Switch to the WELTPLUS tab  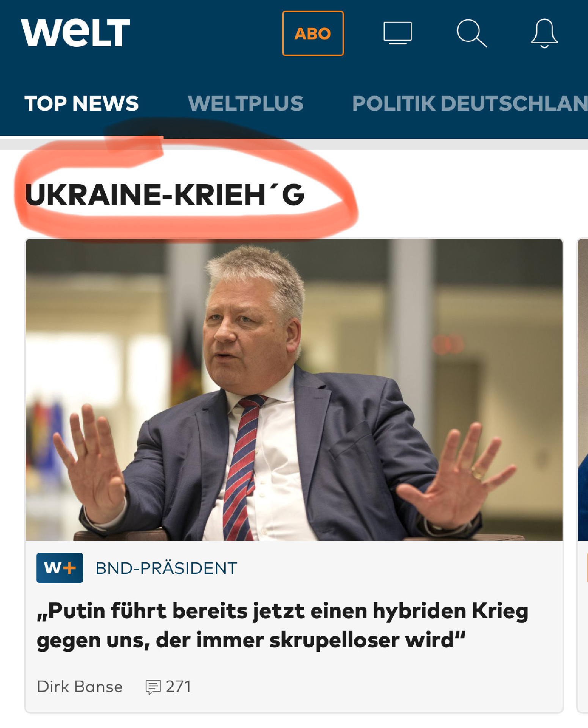[x=246, y=103]
